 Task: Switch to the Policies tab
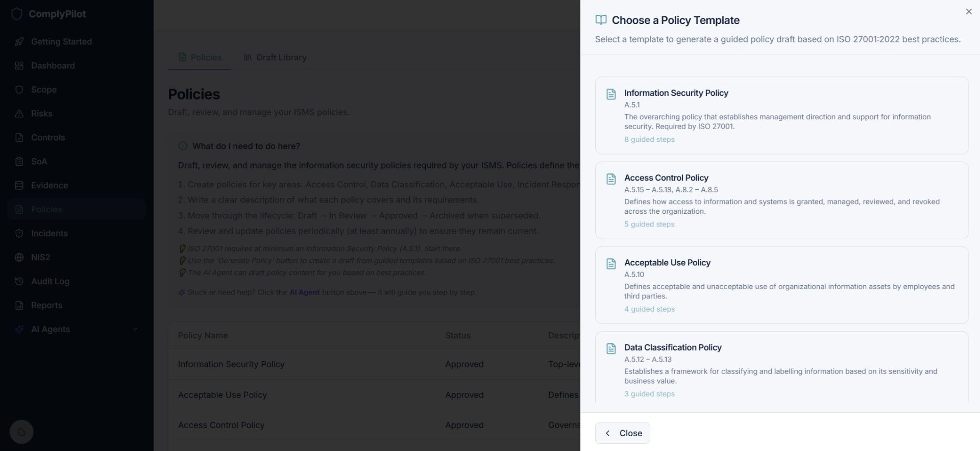(200, 58)
